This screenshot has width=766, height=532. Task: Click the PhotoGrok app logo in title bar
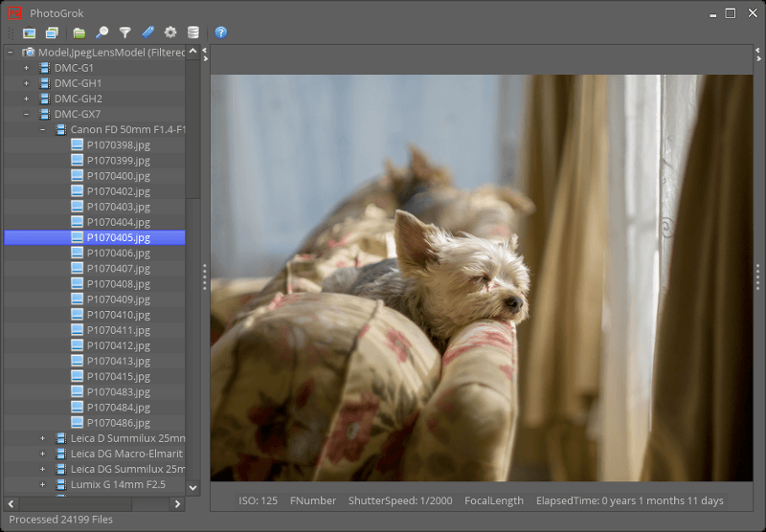14,13
